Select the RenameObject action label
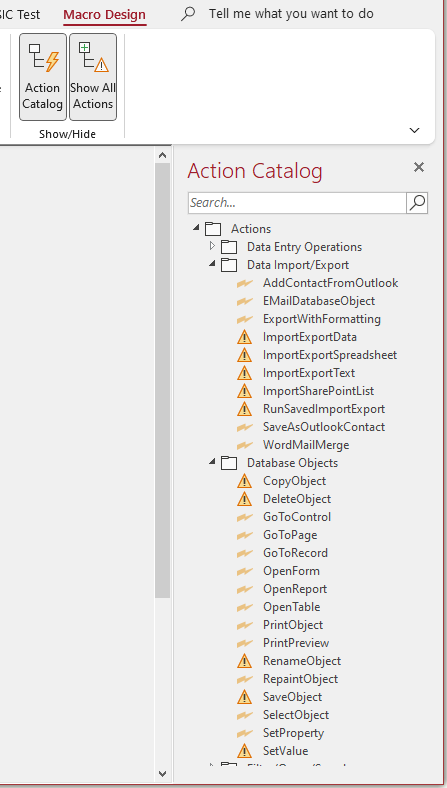Screen dimensions: 447x788 [x=302, y=661]
